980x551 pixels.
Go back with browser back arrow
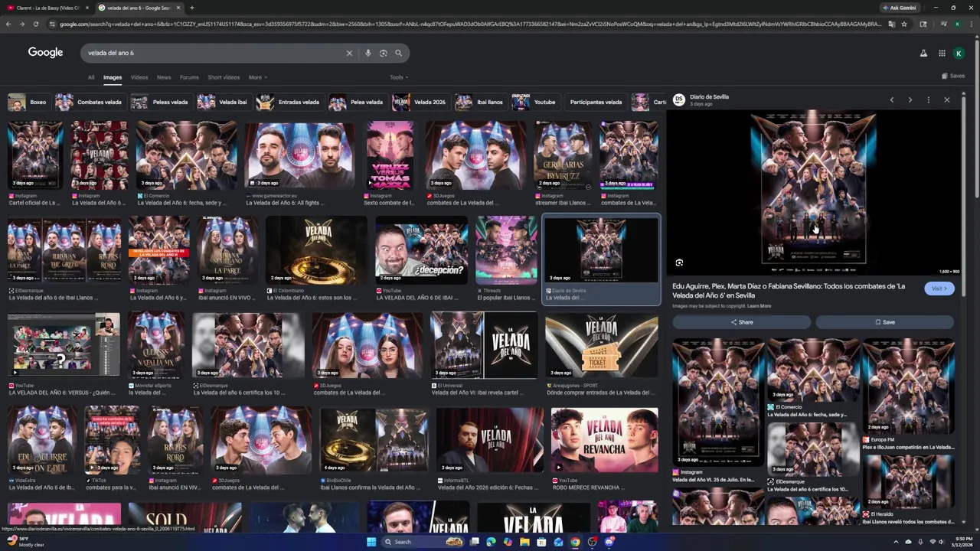click(x=8, y=24)
